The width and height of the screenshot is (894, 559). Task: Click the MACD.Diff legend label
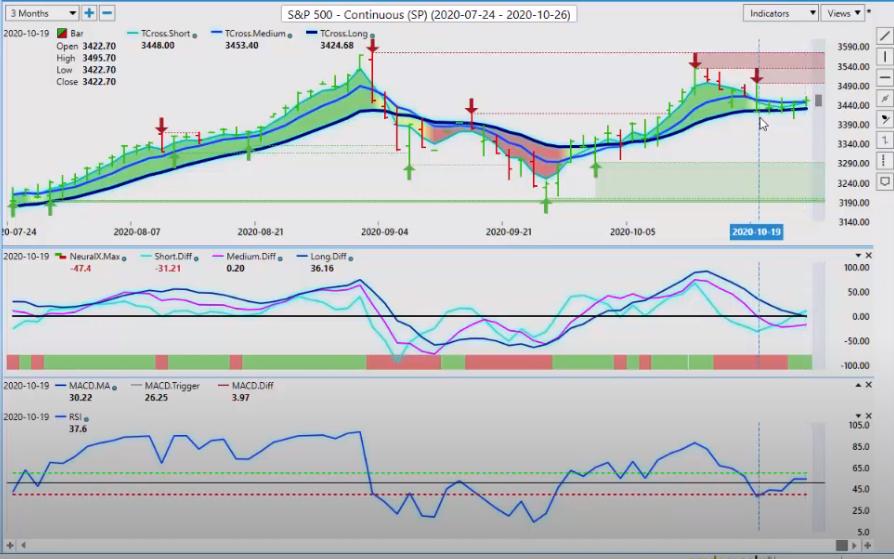click(x=252, y=386)
